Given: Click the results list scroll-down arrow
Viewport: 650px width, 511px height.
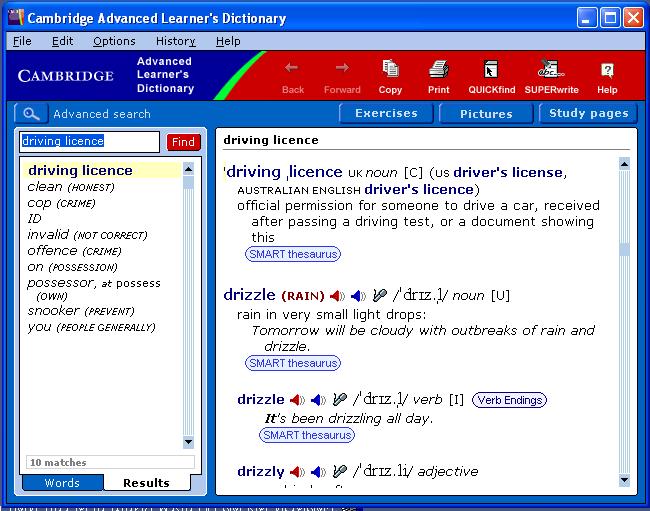Looking at the screenshot, I should (188, 442).
